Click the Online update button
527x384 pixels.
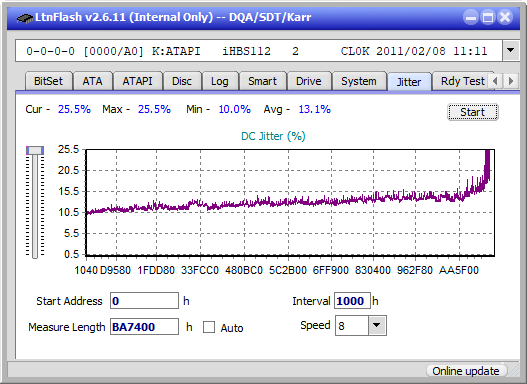[x=465, y=371]
